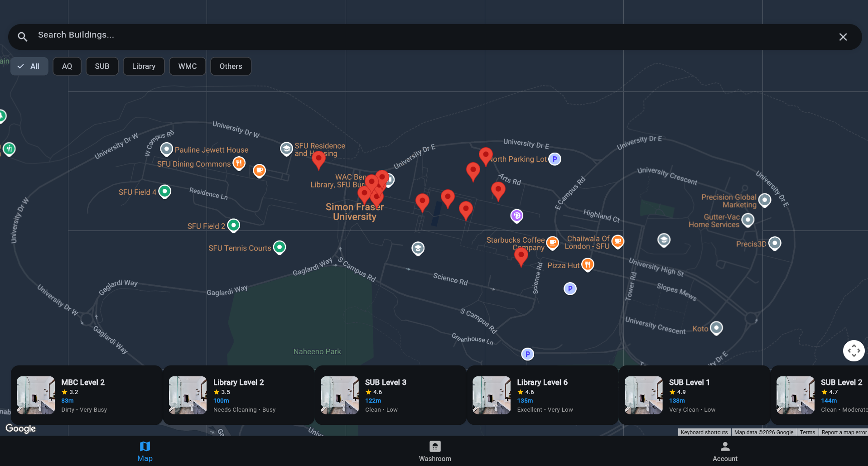Click the SUB Level 1 card thumbnail
The height and width of the screenshot is (466, 868).
pyautogui.click(x=643, y=395)
